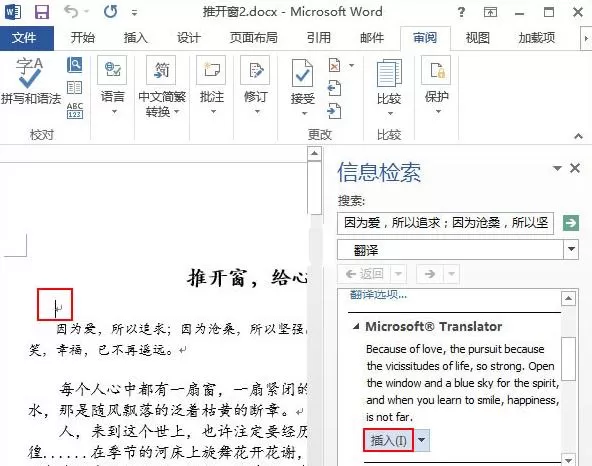Open the Define dictionary lookup icon
This screenshot has width=592, height=466.
(75, 65)
